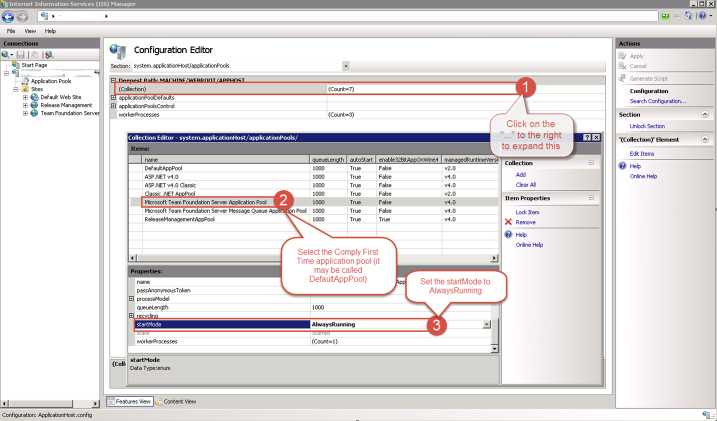Click the browser-style Back navigation arrow
Image resolution: width=717 pixels, height=421 pixels.
coord(9,17)
